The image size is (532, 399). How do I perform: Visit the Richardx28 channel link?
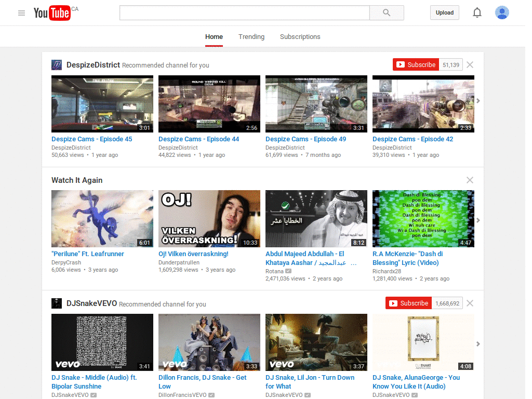(x=387, y=271)
